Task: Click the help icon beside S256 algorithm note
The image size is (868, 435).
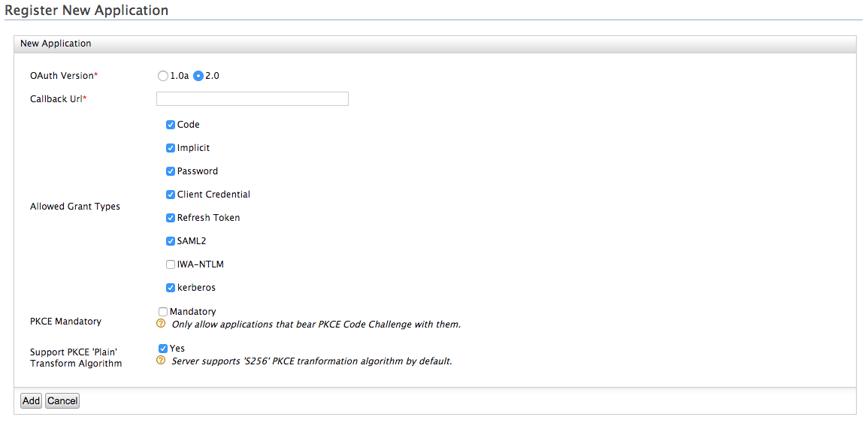Action: (x=160, y=361)
